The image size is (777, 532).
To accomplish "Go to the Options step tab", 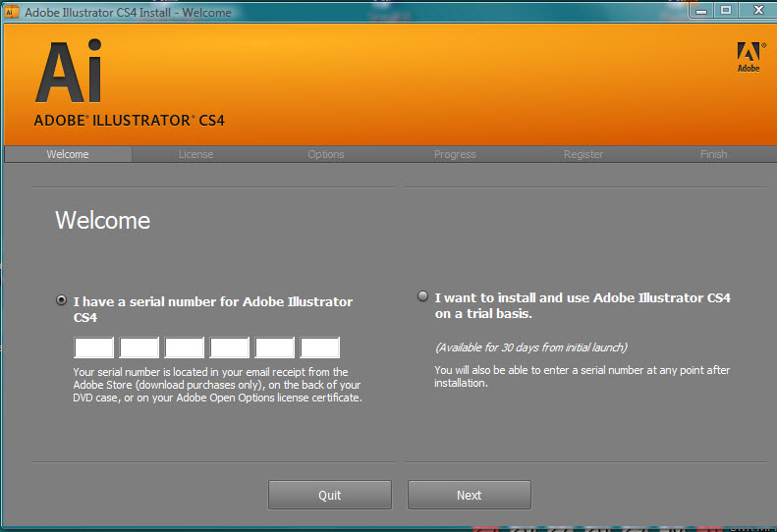I will click(x=326, y=154).
